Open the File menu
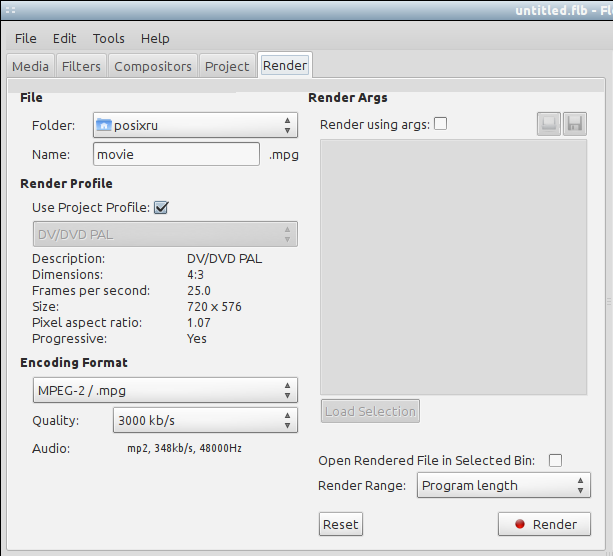 click(26, 38)
